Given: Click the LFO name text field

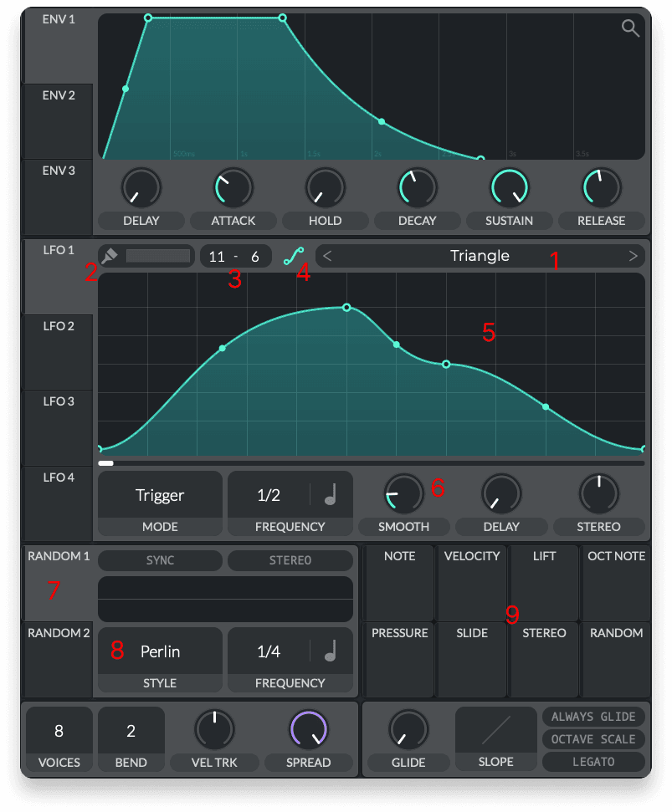Looking at the screenshot, I should tap(159, 256).
